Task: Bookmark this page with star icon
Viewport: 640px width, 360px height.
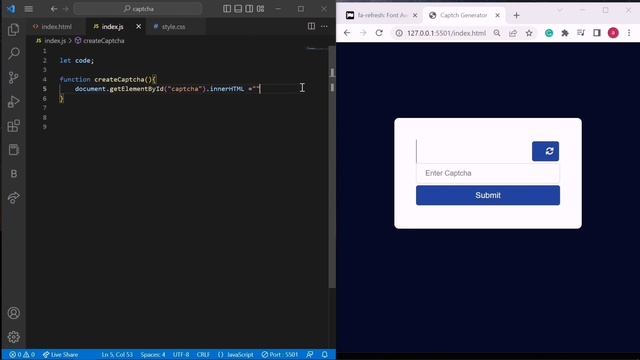Action: pyautogui.click(x=529, y=33)
